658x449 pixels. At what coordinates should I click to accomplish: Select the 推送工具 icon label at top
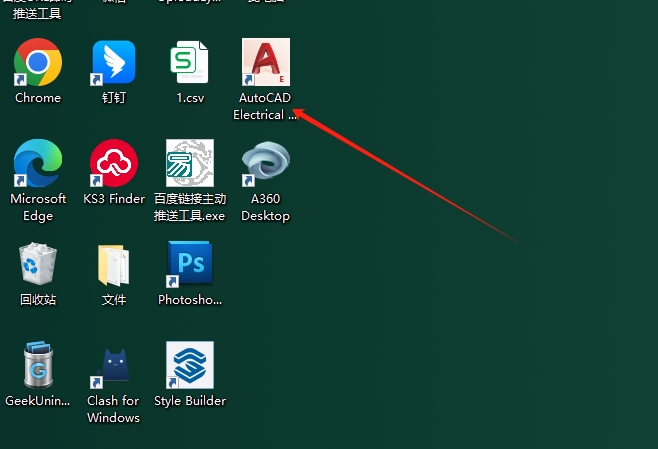(x=37, y=13)
